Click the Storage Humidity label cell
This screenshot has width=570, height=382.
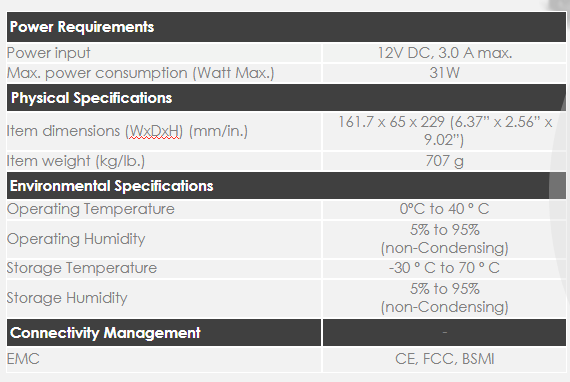pos(164,298)
